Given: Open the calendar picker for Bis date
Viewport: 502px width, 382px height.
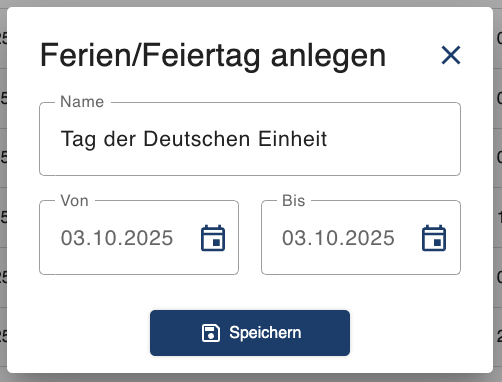Looking at the screenshot, I should (434, 238).
